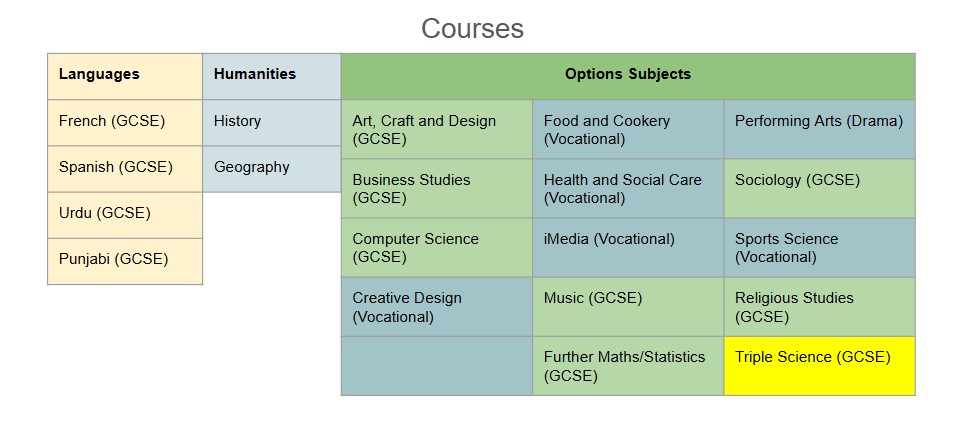Screen dimensions: 972x441
Task: Select Creative Design (Vocational) cell
Action: [436, 307]
